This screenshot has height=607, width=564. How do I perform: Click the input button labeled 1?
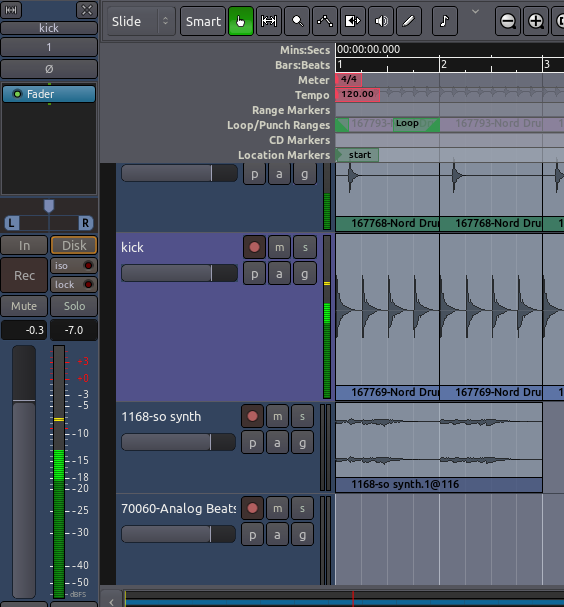pyautogui.click(x=49, y=47)
